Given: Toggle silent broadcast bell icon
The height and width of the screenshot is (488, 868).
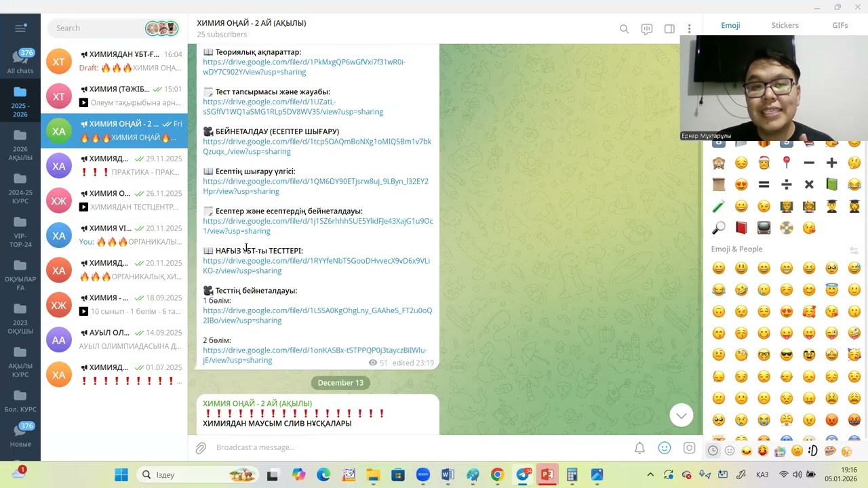Looking at the screenshot, I should [x=639, y=447].
